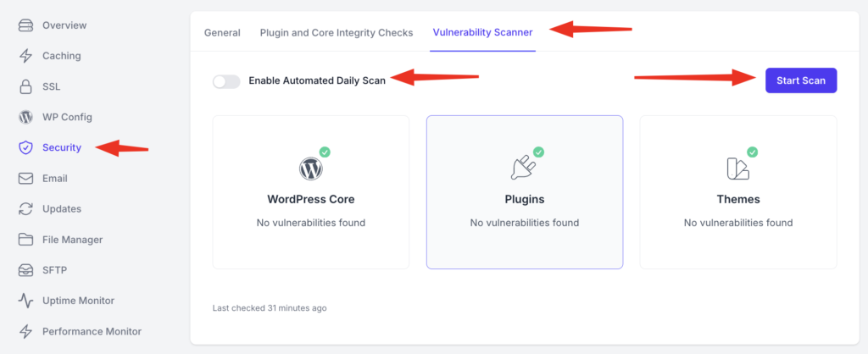Switch to the General tab
This screenshot has width=868, height=354.
[x=222, y=33]
